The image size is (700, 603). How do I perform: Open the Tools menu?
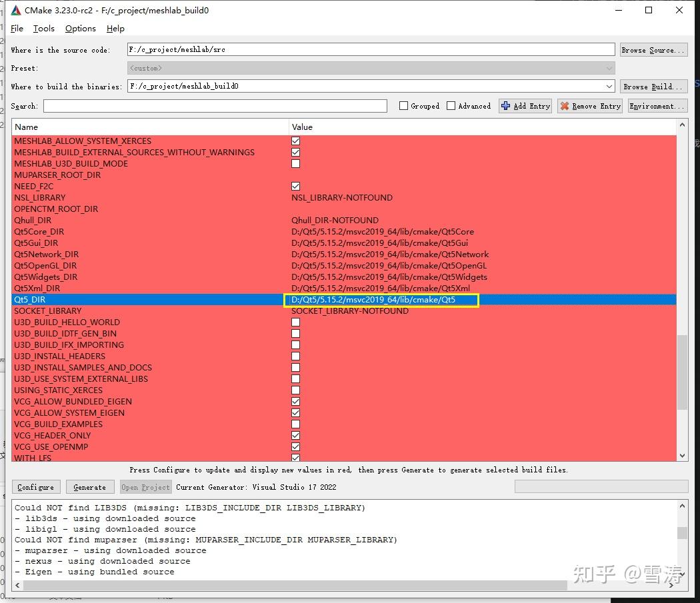(x=44, y=29)
